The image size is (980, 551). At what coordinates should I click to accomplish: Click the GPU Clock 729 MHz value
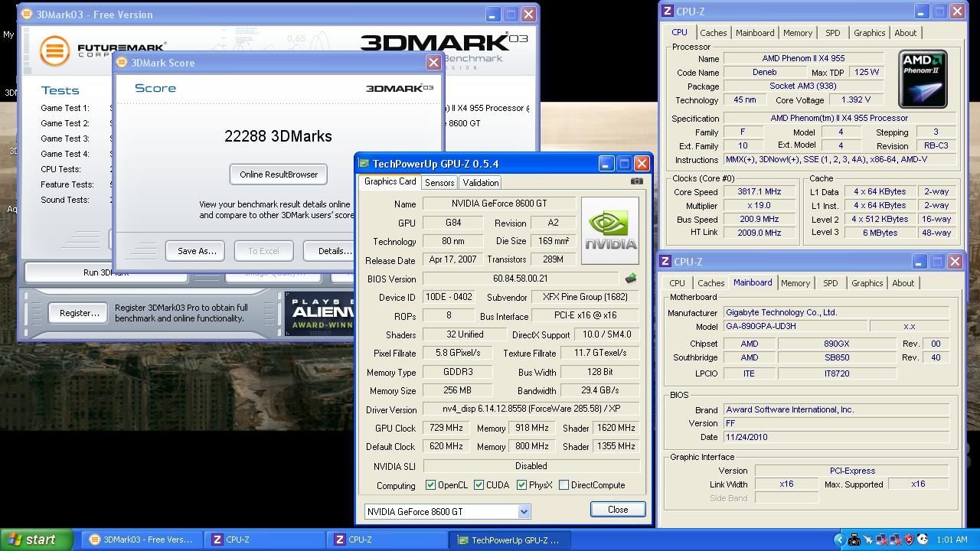pos(446,429)
